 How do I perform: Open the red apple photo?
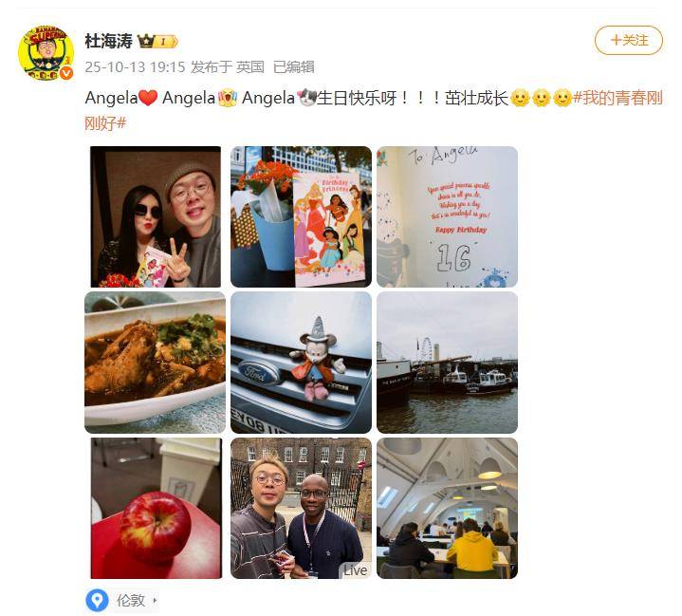[x=157, y=509]
